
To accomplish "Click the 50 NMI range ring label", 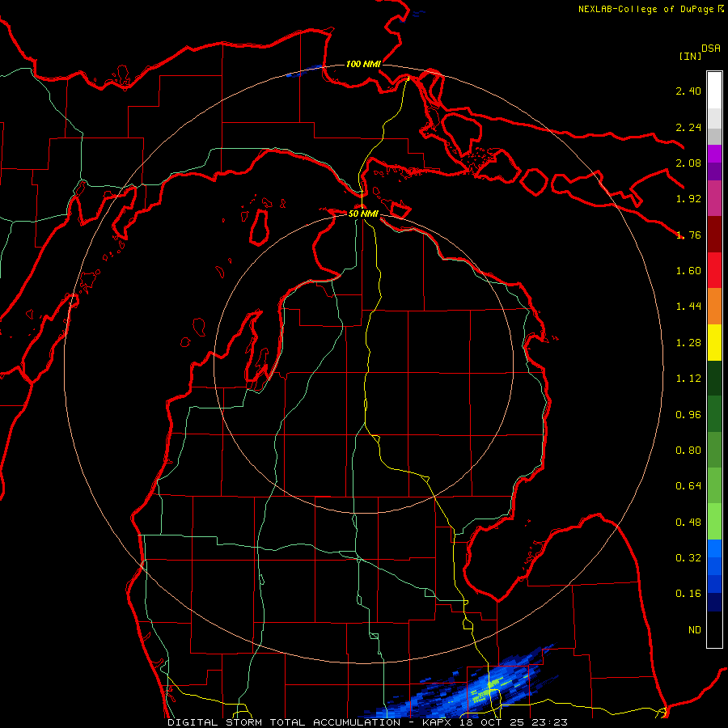I will (363, 214).
